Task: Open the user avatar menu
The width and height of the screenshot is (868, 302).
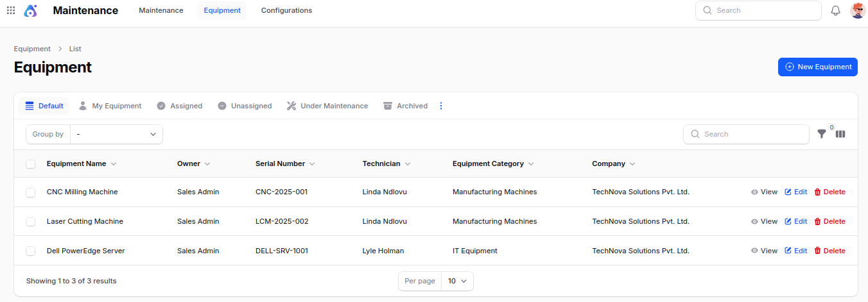Action: pyautogui.click(x=858, y=10)
